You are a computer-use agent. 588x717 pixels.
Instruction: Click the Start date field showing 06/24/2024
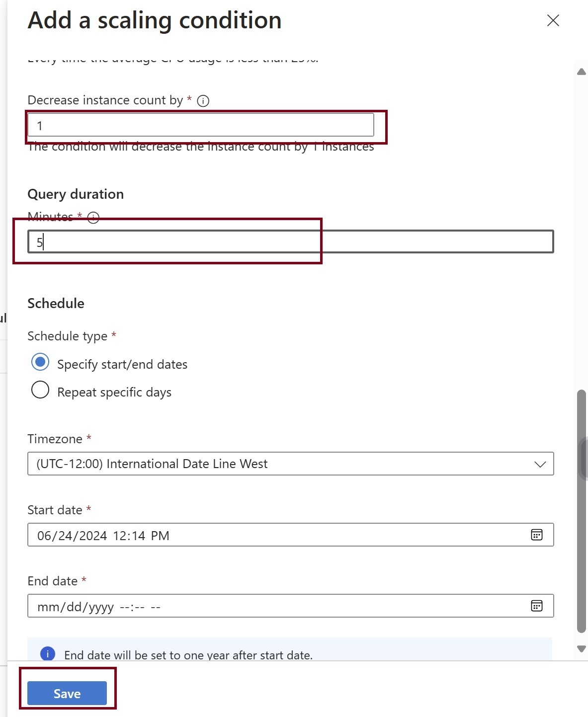pos(278,535)
